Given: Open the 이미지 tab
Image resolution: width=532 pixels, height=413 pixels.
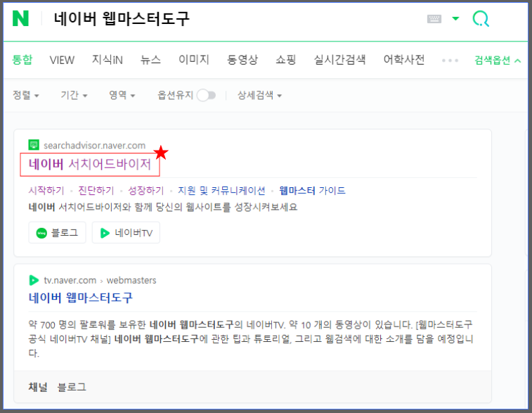Looking at the screenshot, I should [194, 60].
